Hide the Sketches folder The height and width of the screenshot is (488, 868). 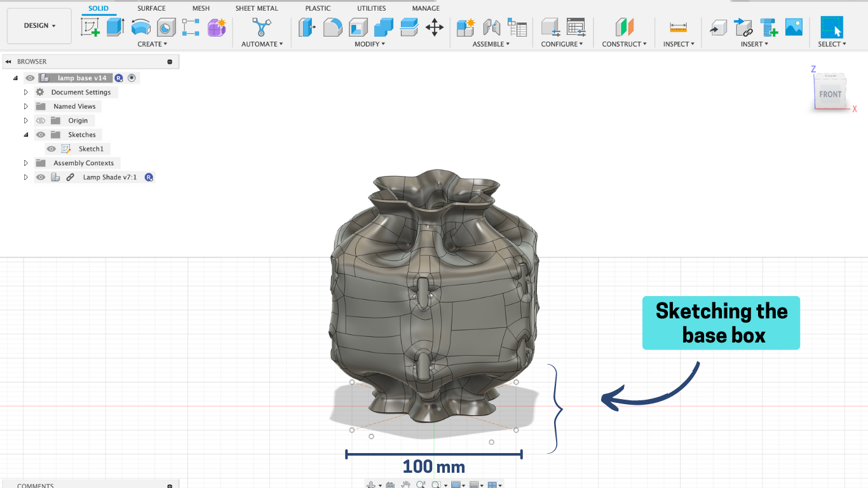point(41,135)
